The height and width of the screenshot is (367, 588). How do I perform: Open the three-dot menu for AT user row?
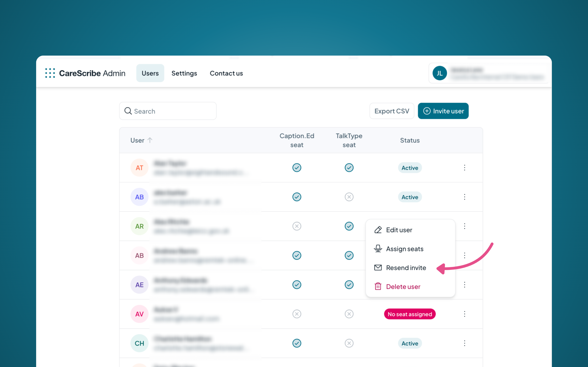click(464, 168)
